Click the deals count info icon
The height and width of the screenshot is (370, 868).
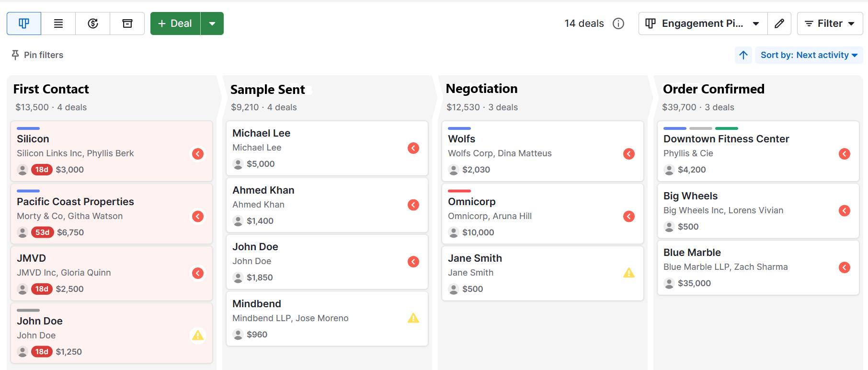[618, 23]
